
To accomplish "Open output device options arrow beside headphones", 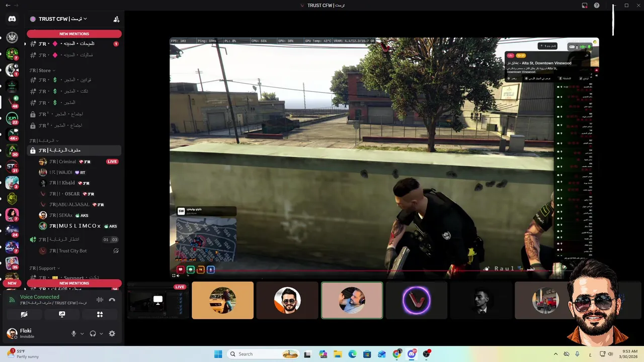I will click(101, 333).
